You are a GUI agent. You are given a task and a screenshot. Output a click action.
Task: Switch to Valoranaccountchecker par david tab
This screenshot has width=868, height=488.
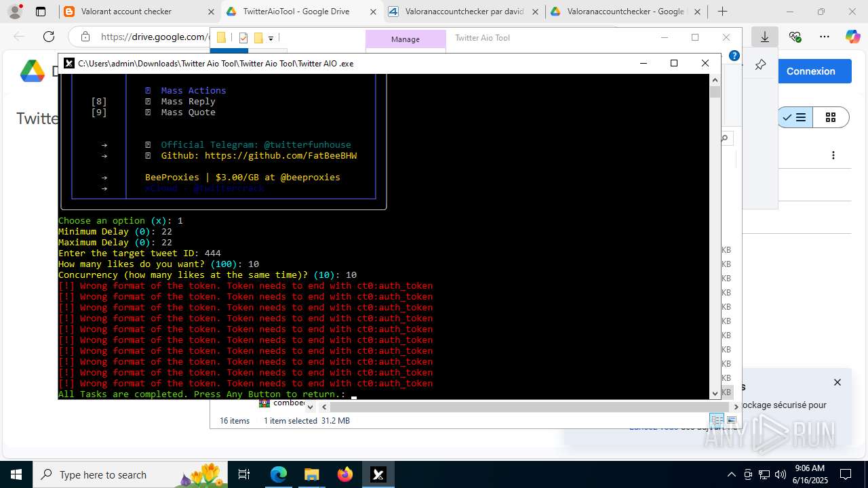(x=464, y=12)
